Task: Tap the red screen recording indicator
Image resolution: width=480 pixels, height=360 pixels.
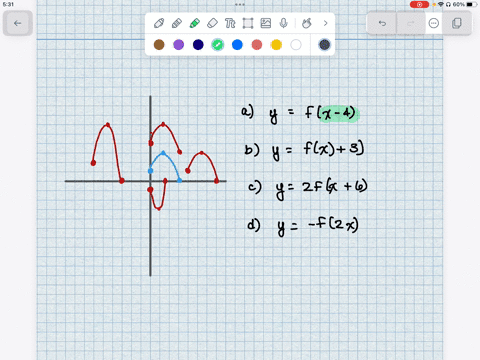Action: (x=419, y=5)
